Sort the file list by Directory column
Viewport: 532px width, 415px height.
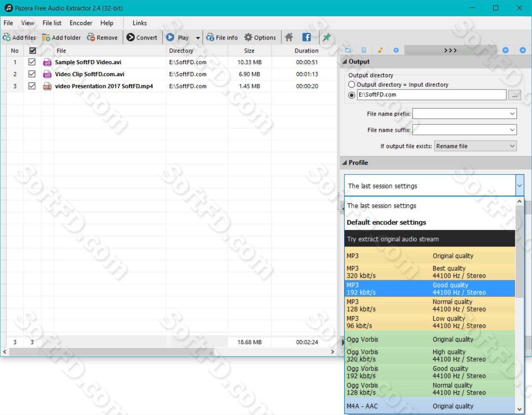tap(197, 50)
